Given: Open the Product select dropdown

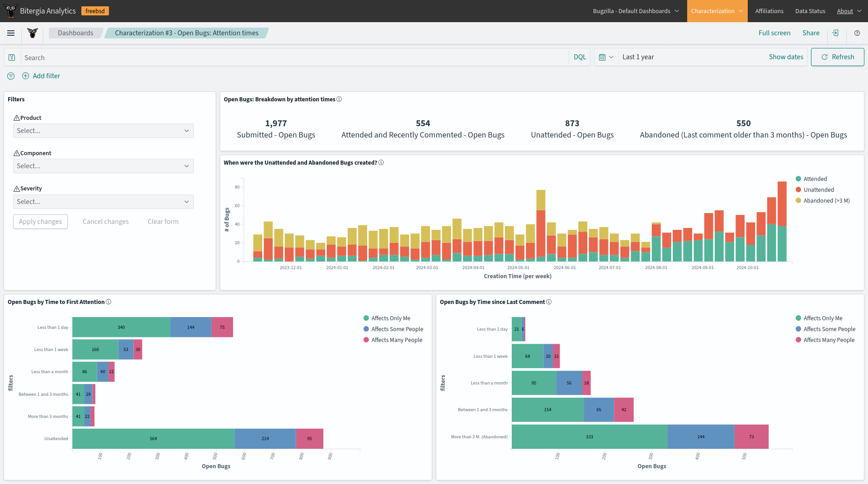Looking at the screenshot, I should (x=104, y=131).
